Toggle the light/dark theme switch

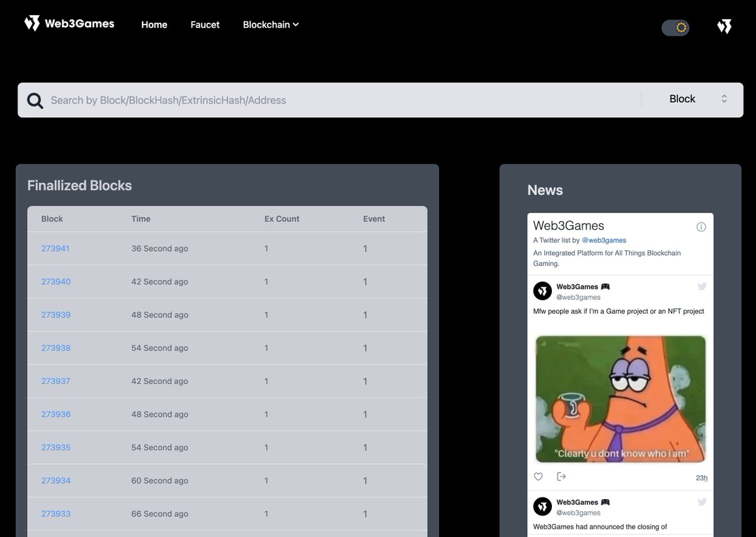coord(675,28)
